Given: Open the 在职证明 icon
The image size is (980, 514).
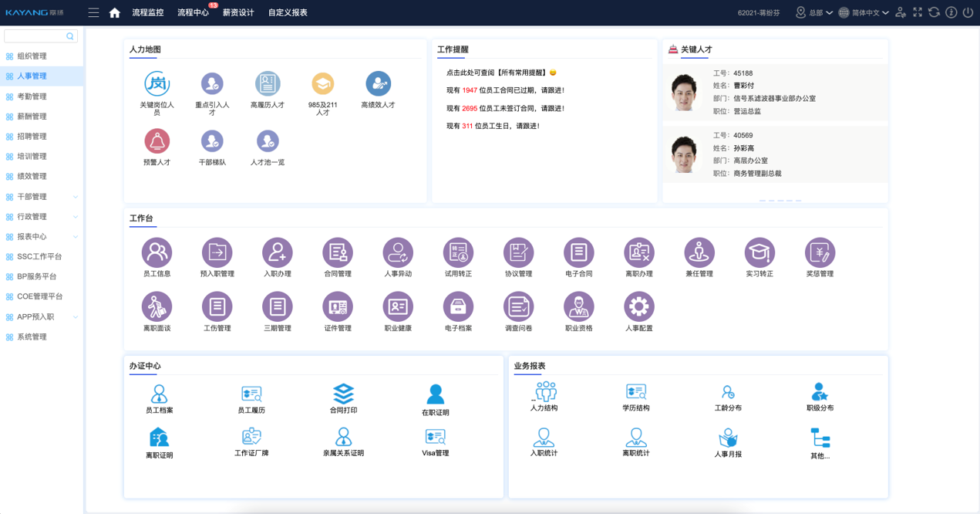Looking at the screenshot, I should pyautogui.click(x=435, y=394).
